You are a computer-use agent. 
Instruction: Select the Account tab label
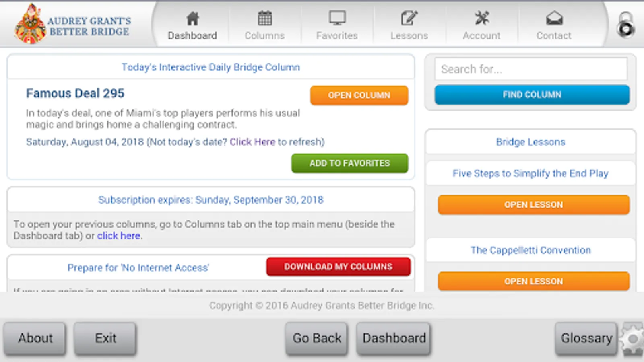pyautogui.click(x=481, y=36)
